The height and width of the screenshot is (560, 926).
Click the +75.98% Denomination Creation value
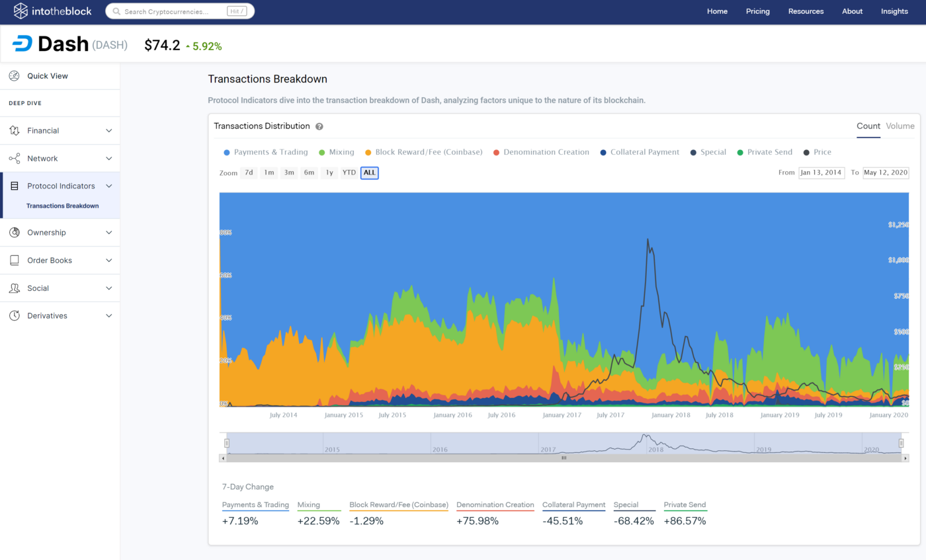point(478,521)
